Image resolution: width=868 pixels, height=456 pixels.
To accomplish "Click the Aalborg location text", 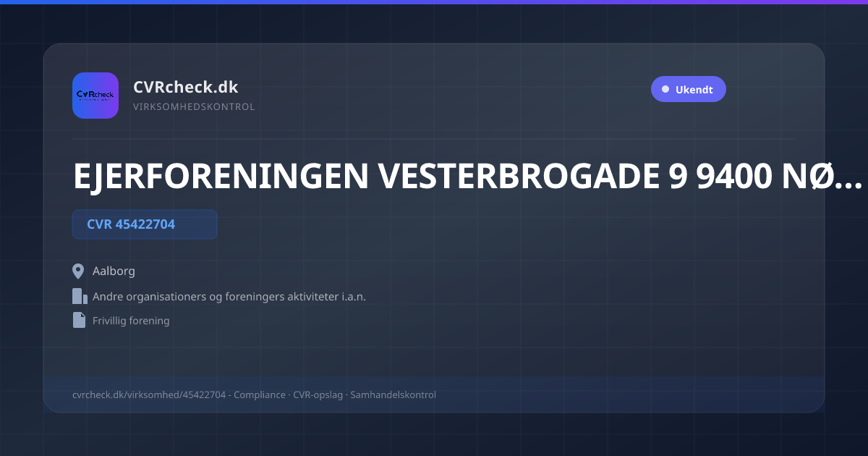I will [x=114, y=271].
